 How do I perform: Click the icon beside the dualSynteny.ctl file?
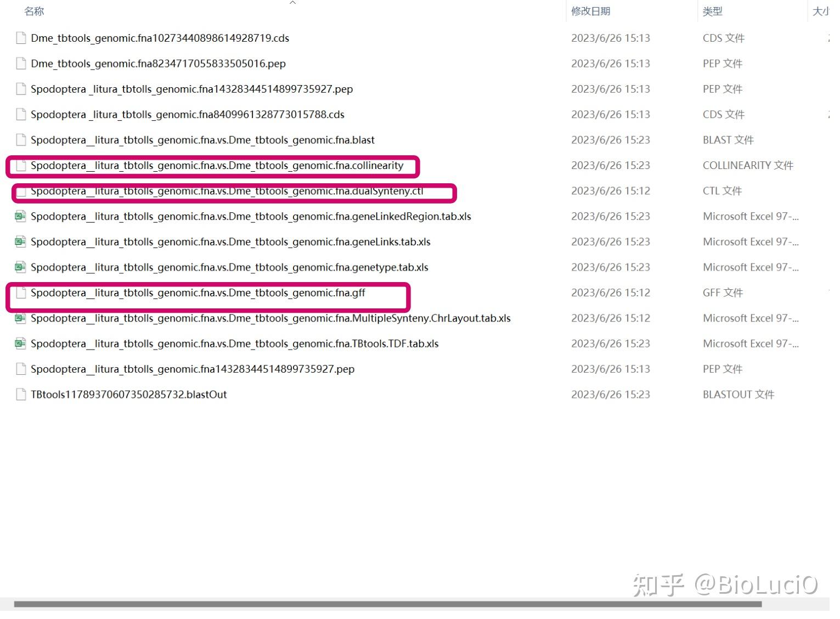point(21,192)
